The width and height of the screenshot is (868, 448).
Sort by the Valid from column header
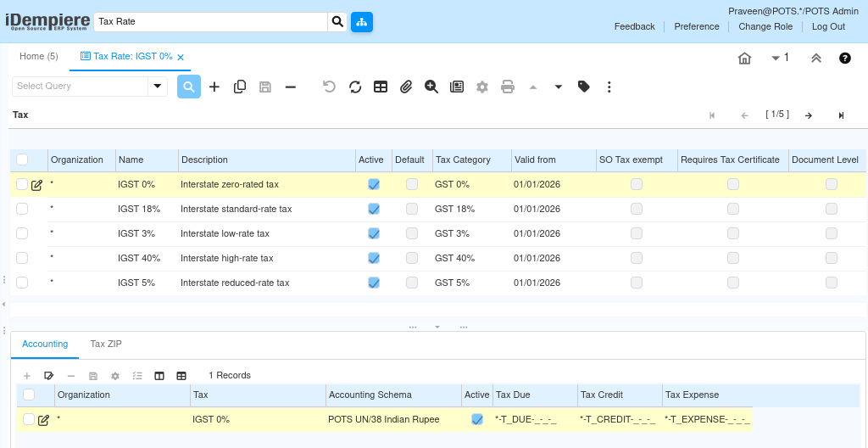tap(553, 160)
